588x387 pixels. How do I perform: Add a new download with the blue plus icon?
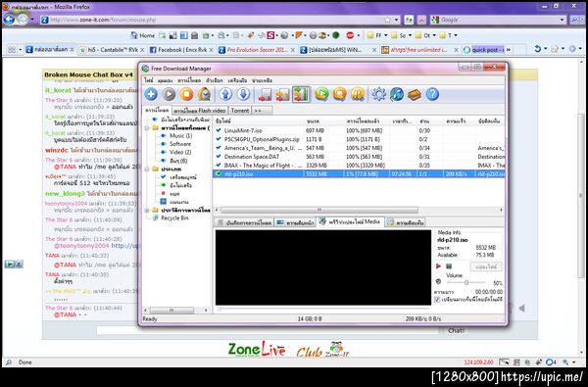(x=151, y=94)
